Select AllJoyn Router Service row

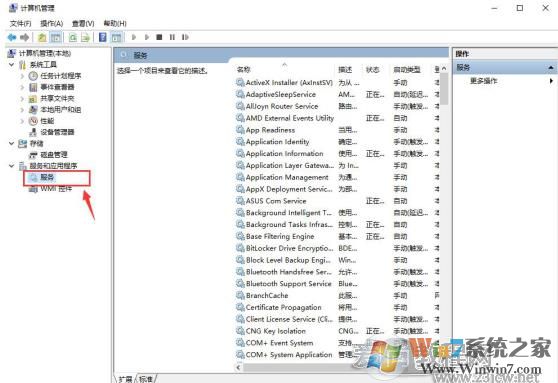[x=338, y=106]
